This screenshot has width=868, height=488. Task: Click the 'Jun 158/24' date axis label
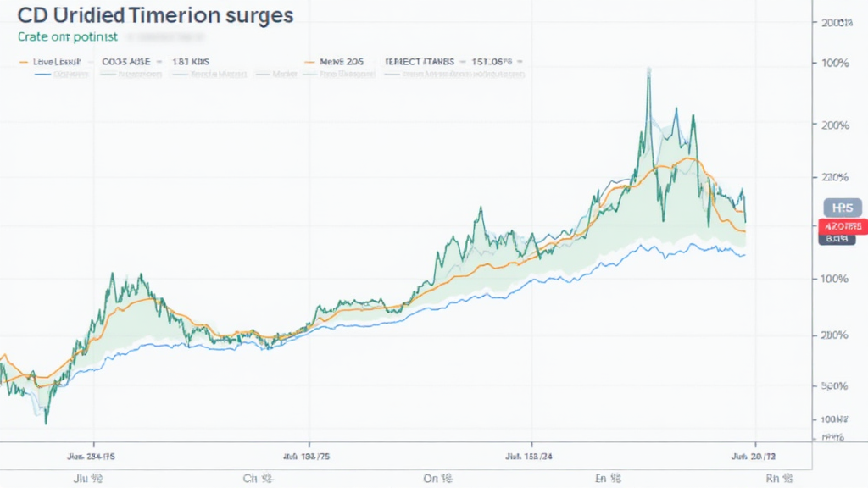531,456
